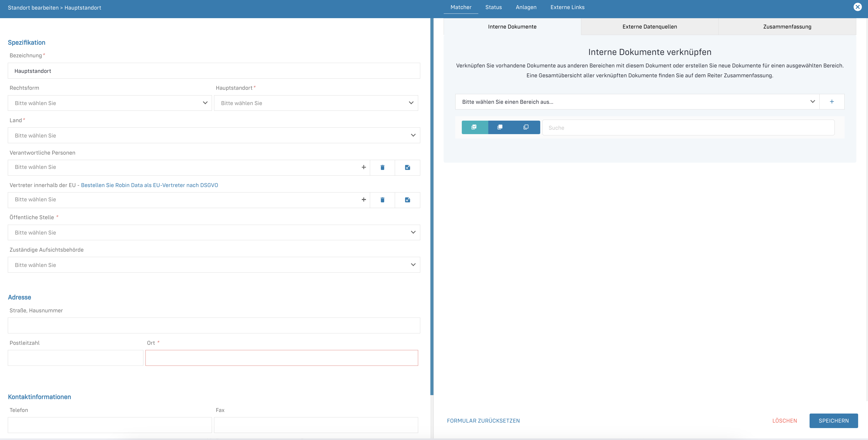Open the Anlagen tab
The height and width of the screenshot is (440, 868).
pyautogui.click(x=526, y=8)
